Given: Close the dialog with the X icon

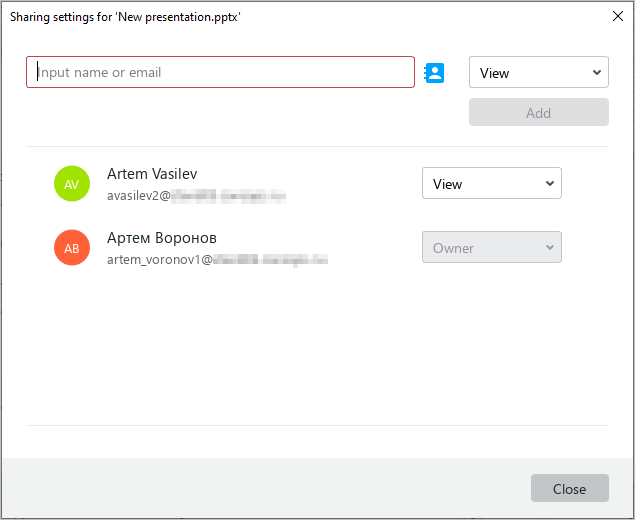Looking at the screenshot, I should click(x=616, y=15).
